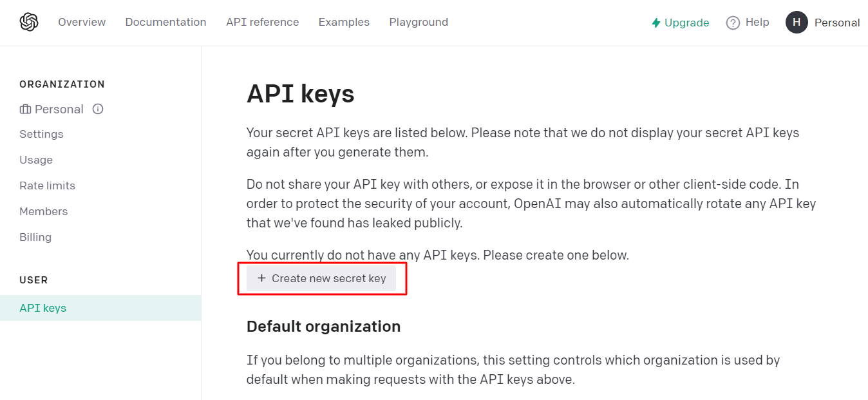Click the Upgrade lightning bolt icon
This screenshot has height=400, width=868.
656,23
